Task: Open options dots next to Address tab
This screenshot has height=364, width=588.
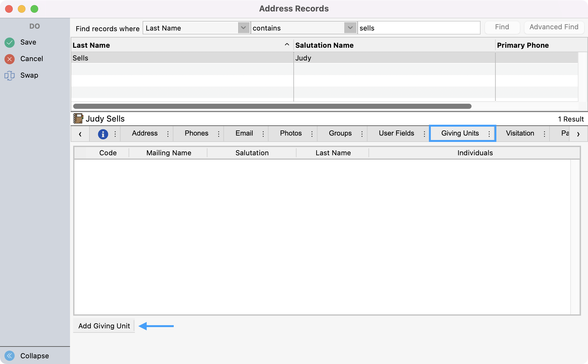Action: [x=168, y=134]
